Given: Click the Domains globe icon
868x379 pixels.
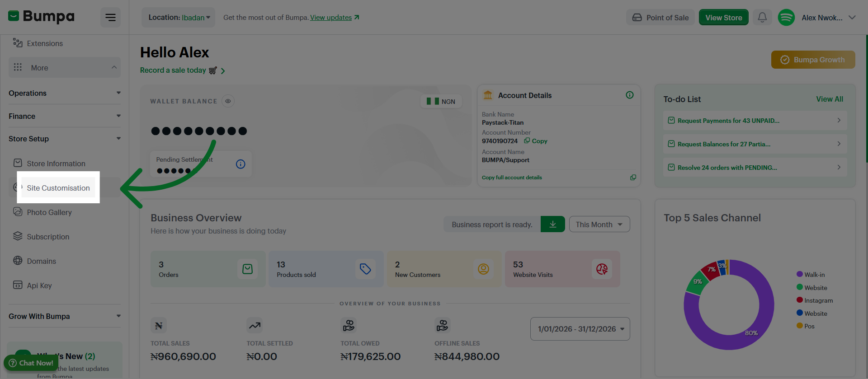Looking at the screenshot, I should [18, 260].
